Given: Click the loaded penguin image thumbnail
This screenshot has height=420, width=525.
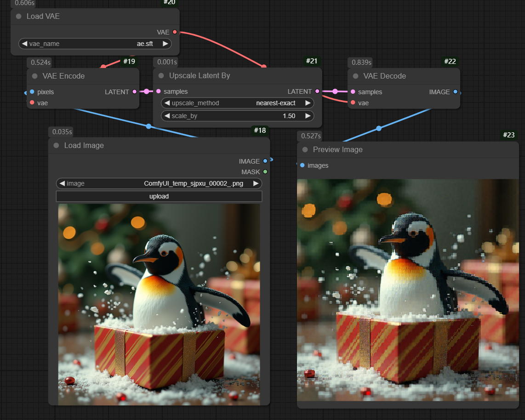Looking at the screenshot, I should point(159,303).
